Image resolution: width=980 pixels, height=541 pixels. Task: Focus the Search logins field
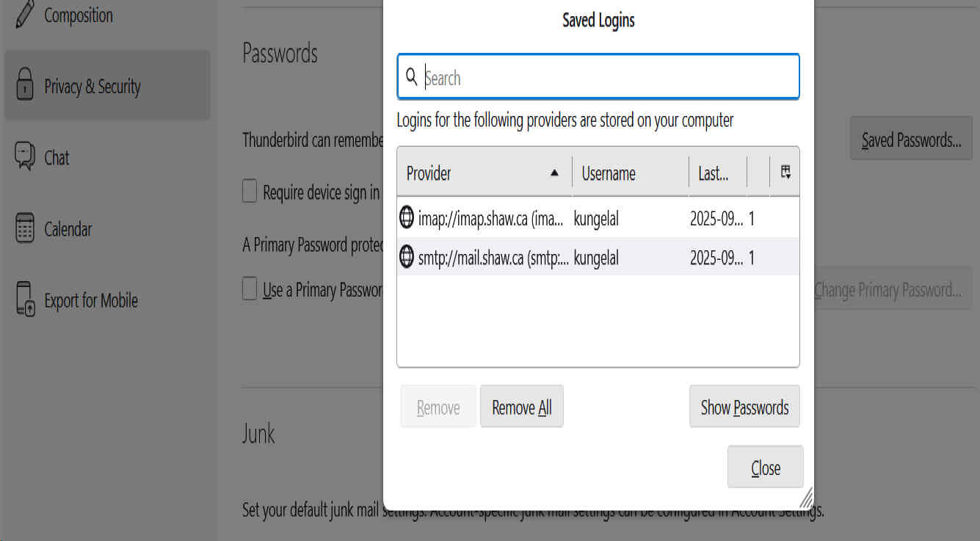(x=609, y=77)
